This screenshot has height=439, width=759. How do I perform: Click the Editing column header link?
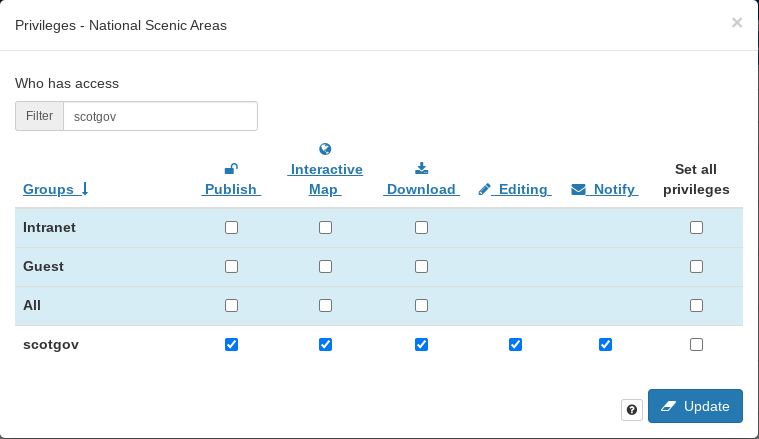point(515,189)
